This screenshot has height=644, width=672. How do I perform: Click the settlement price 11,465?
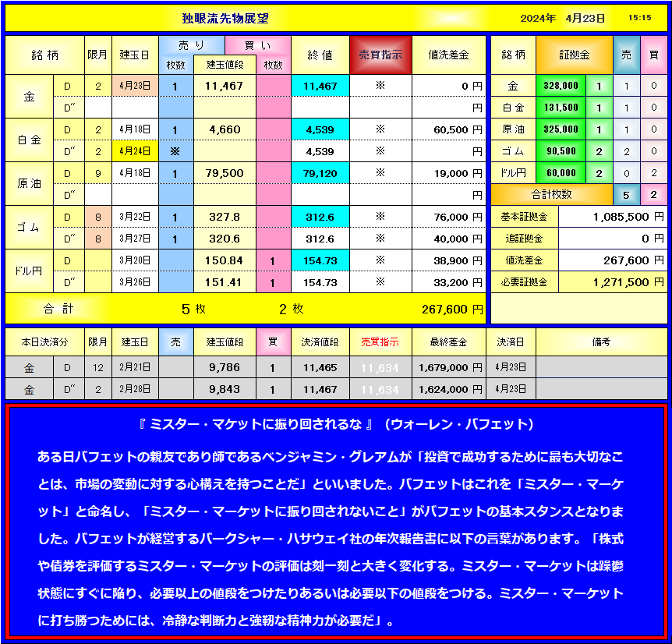(x=320, y=367)
